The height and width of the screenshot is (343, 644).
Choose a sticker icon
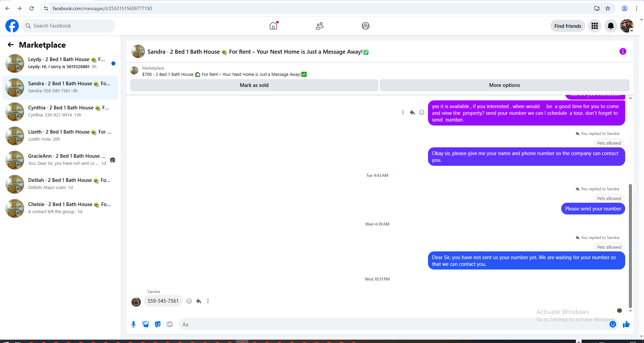click(158, 324)
